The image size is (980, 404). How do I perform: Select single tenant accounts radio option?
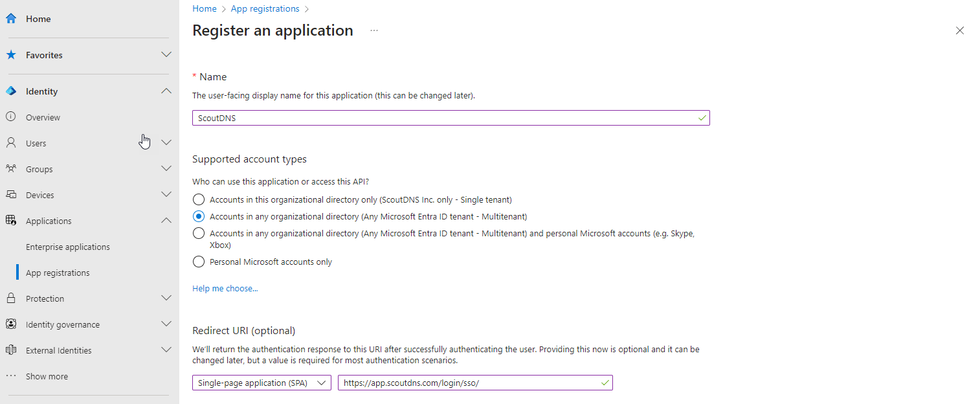(x=199, y=199)
